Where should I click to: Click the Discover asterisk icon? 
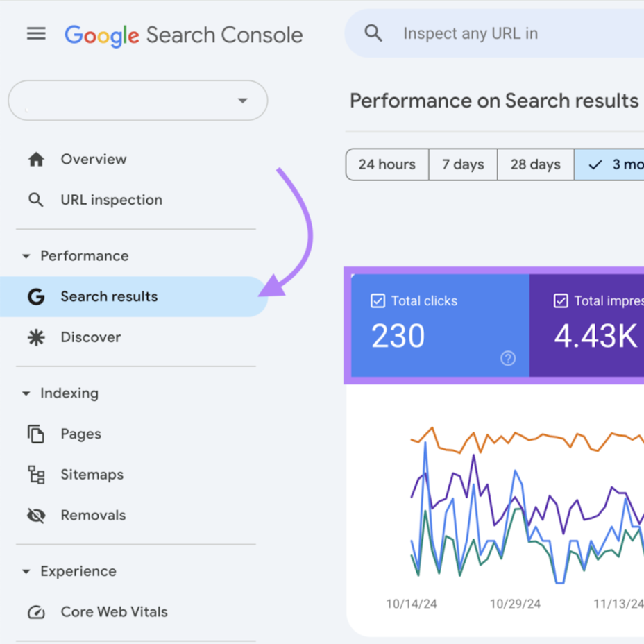tap(36, 337)
